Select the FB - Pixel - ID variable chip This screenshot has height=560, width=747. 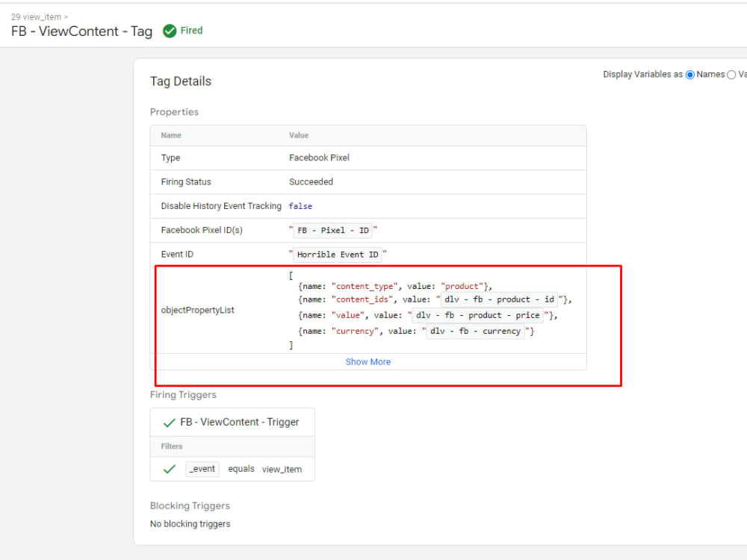pyautogui.click(x=333, y=230)
